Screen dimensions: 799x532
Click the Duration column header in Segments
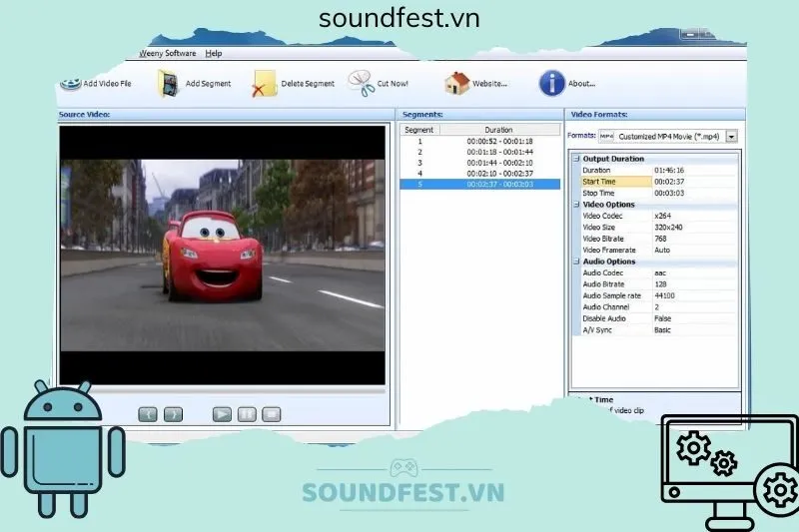(499, 130)
